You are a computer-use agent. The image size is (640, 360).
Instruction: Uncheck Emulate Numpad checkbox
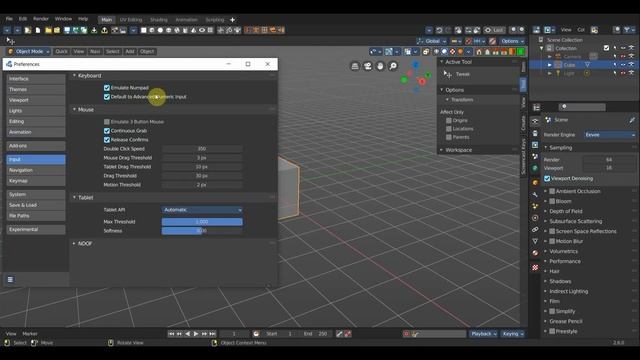107,88
